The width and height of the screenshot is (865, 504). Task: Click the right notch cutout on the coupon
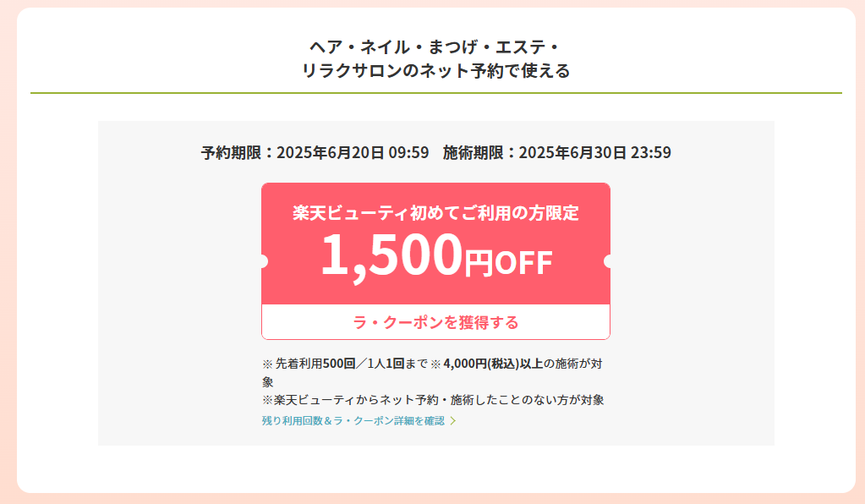pyautogui.click(x=607, y=261)
